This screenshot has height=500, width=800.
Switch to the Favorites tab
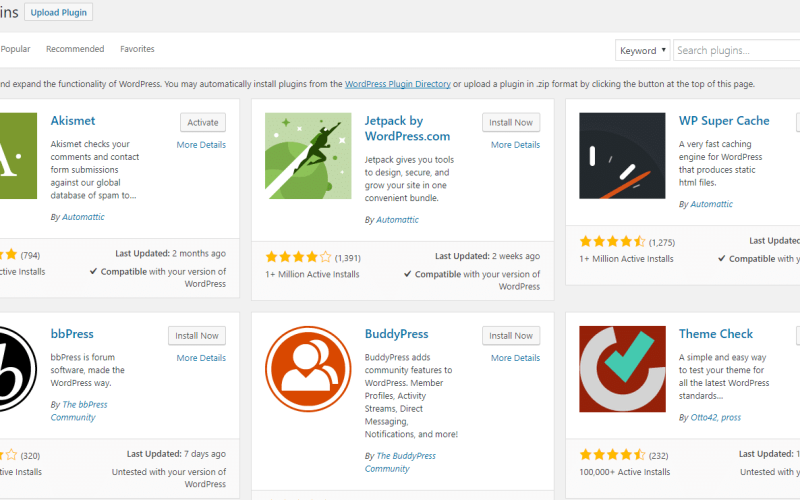tap(137, 49)
